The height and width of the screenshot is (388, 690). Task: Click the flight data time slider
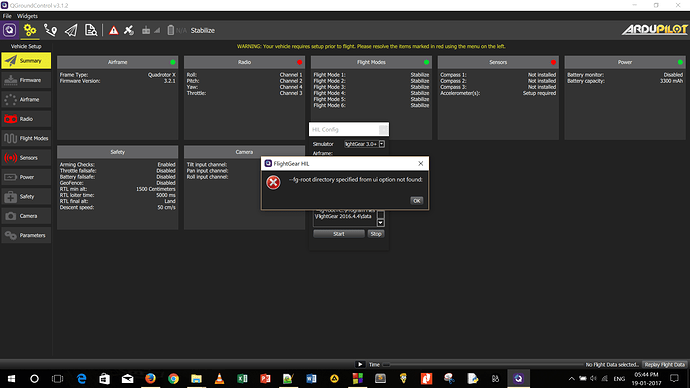coord(483,365)
